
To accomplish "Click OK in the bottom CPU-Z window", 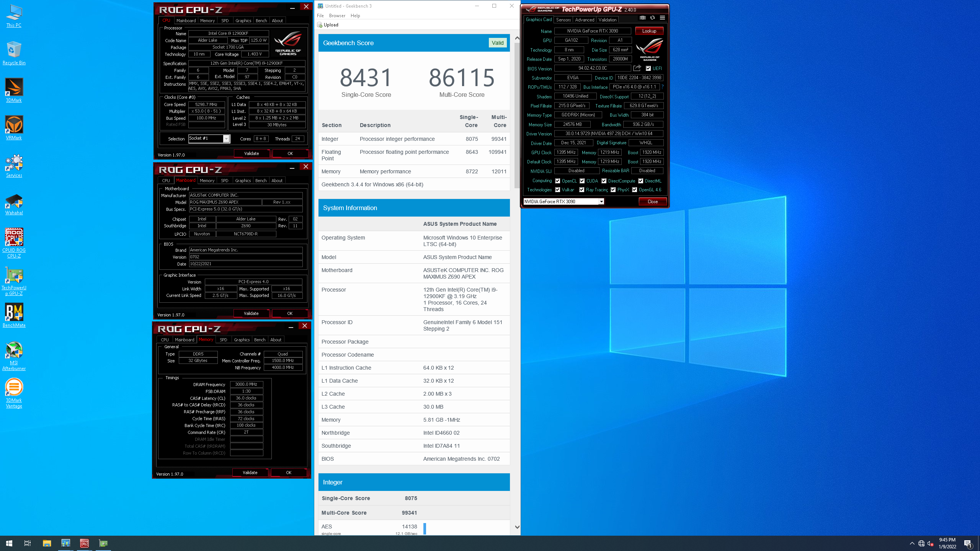I will 289,473.
